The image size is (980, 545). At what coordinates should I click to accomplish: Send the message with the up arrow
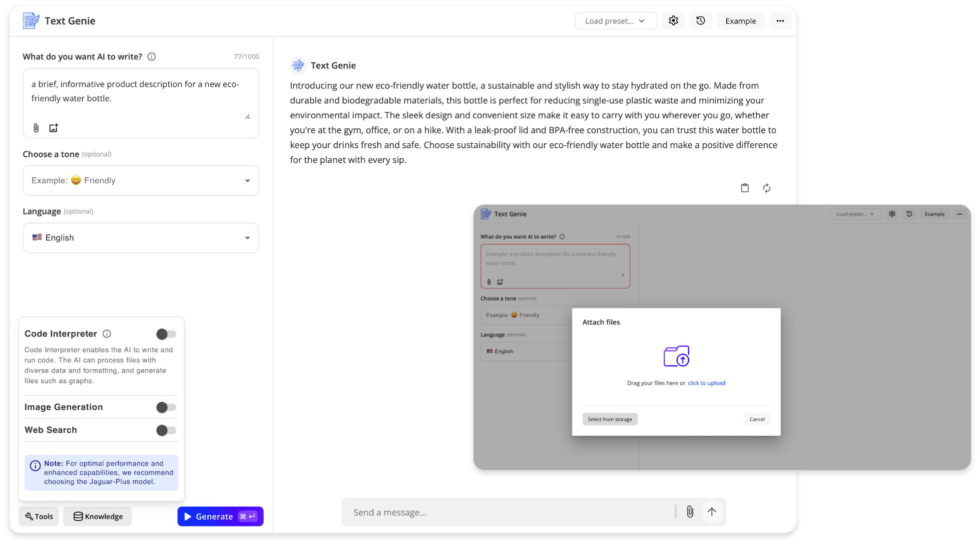pyautogui.click(x=712, y=512)
